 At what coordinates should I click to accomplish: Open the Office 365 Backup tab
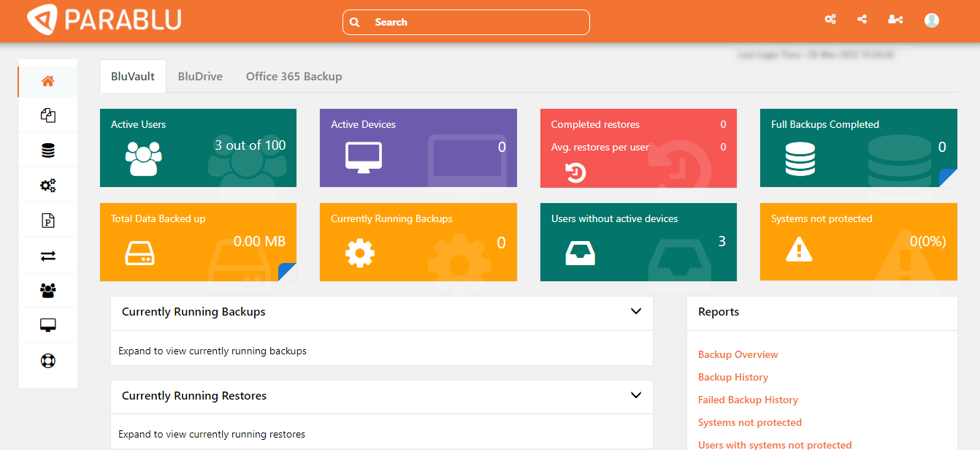click(294, 76)
